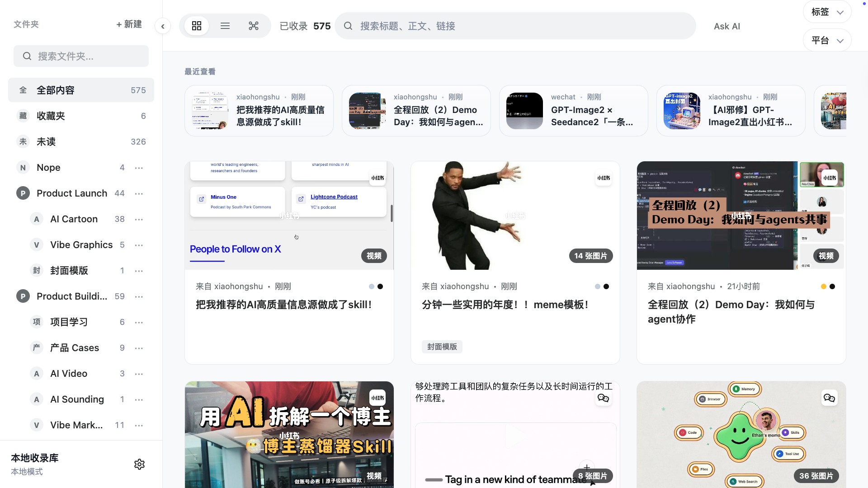Click xiaohongshu badge on 博主蒸馏器 card

(x=377, y=398)
